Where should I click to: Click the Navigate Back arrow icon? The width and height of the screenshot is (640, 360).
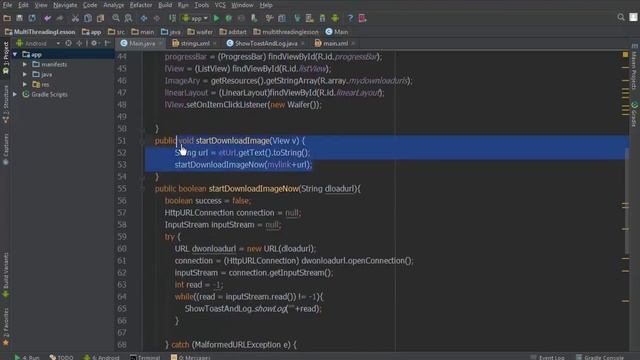[144, 18]
